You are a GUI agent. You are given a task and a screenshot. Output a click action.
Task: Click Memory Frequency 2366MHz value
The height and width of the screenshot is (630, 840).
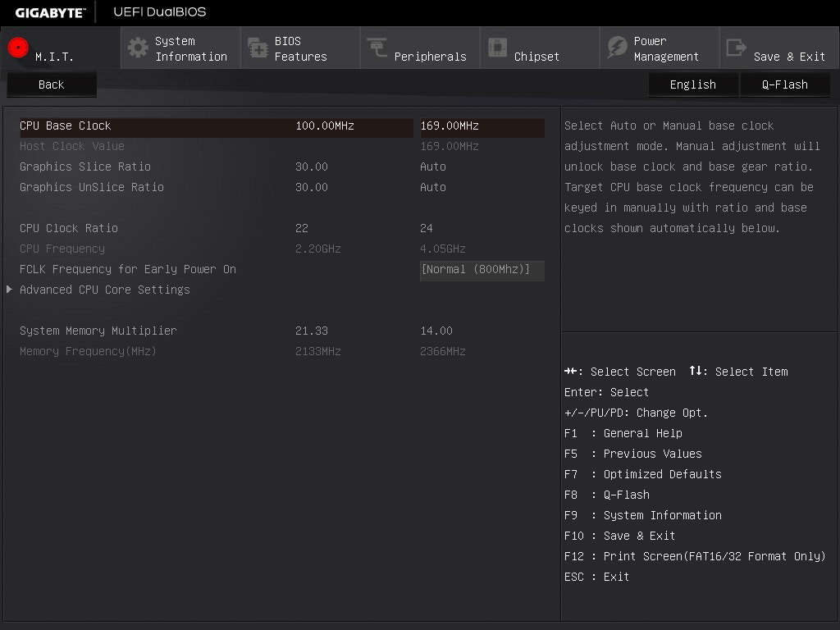point(443,351)
